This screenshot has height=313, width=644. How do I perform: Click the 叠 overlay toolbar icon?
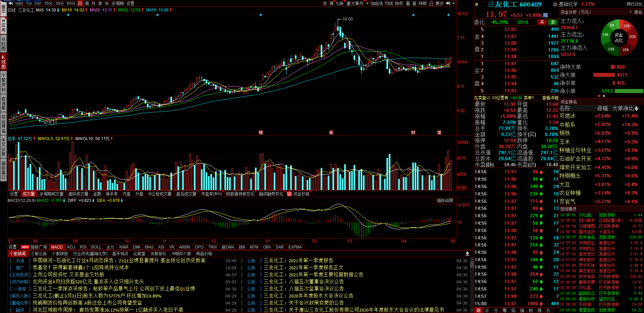(x=408, y=3)
